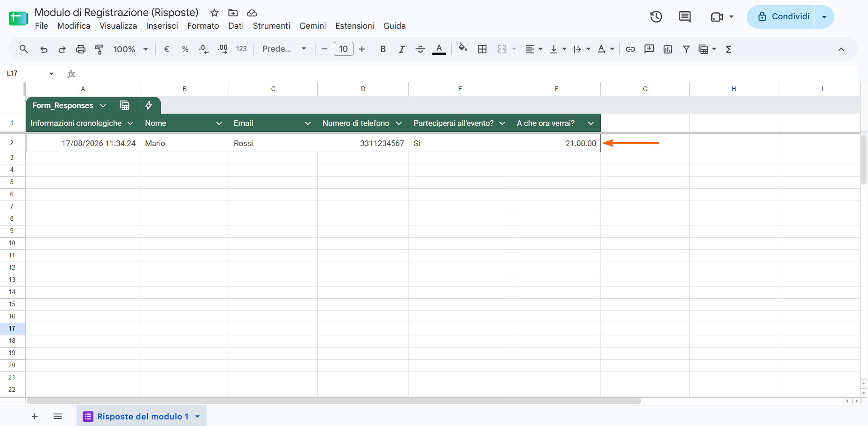Screen dimensions: 868x426
Task: Undo the last action
Action: (44, 49)
